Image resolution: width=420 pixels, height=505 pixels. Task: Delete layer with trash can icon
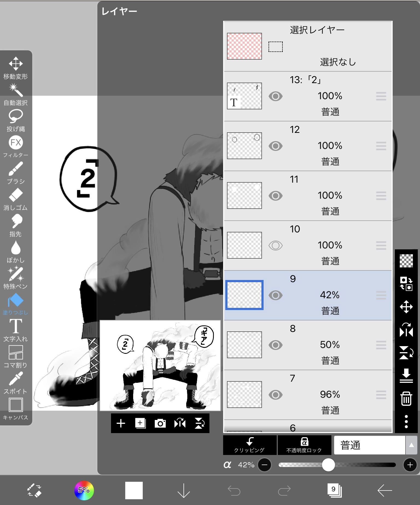[x=406, y=398]
